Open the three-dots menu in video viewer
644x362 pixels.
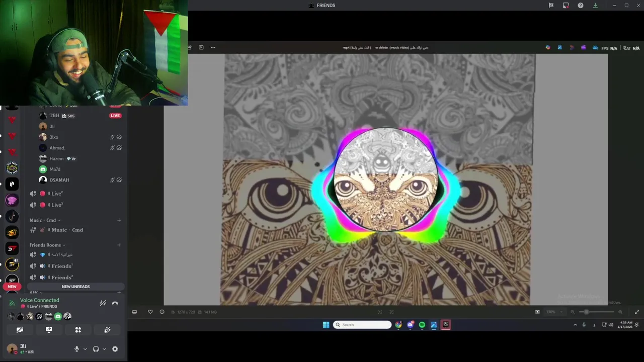point(213,48)
